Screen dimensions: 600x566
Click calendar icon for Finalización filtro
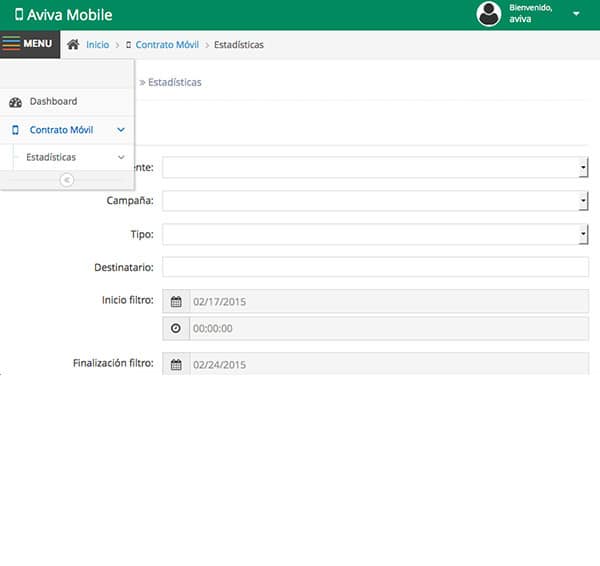pos(176,365)
